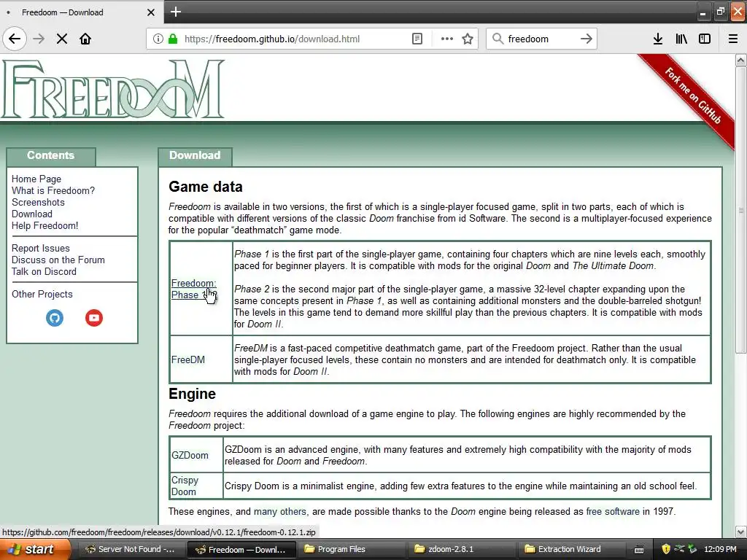Image resolution: width=747 pixels, height=560 pixels.
Task: Click the forward navigation arrow
Action: click(x=39, y=39)
